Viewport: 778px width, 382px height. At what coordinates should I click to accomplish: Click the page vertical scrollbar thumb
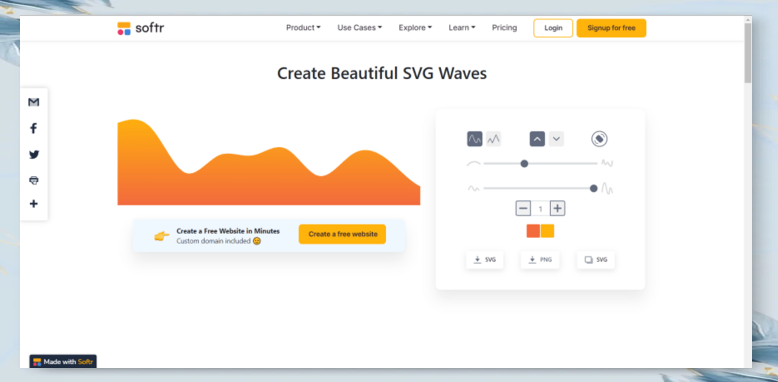(748, 53)
